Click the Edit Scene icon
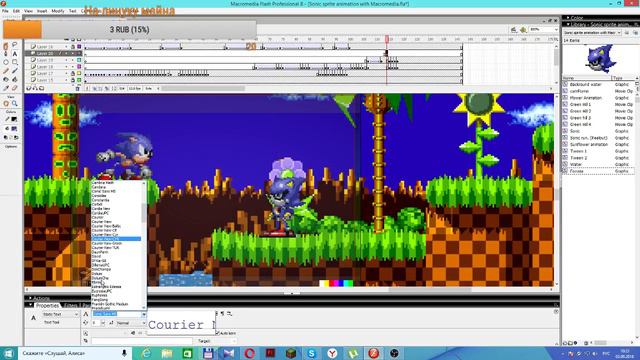This screenshot has width=640, height=360. [x=514, y=29]
